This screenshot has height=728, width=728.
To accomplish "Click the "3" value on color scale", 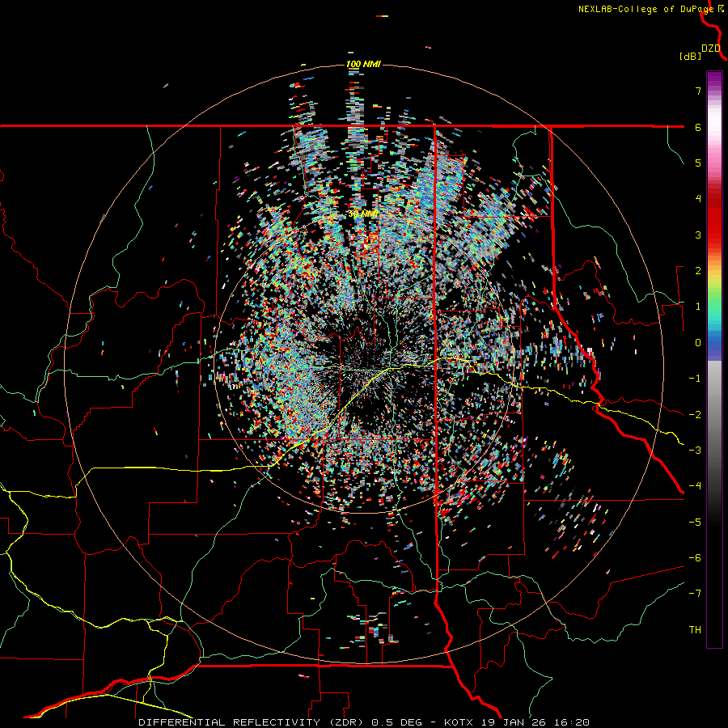I will [698, 235].
